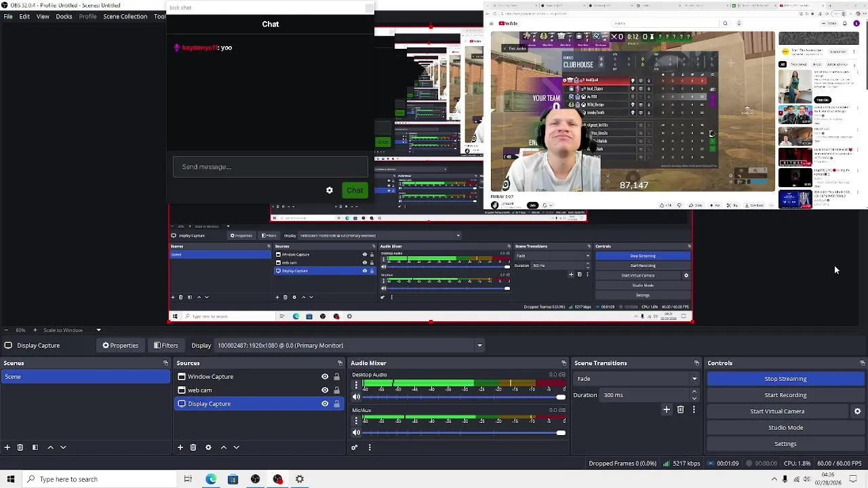Toggle lock on Display Capture source
The height and width of the screenshot is (488, 868).
pyautogui.click(x=336, y=404)
